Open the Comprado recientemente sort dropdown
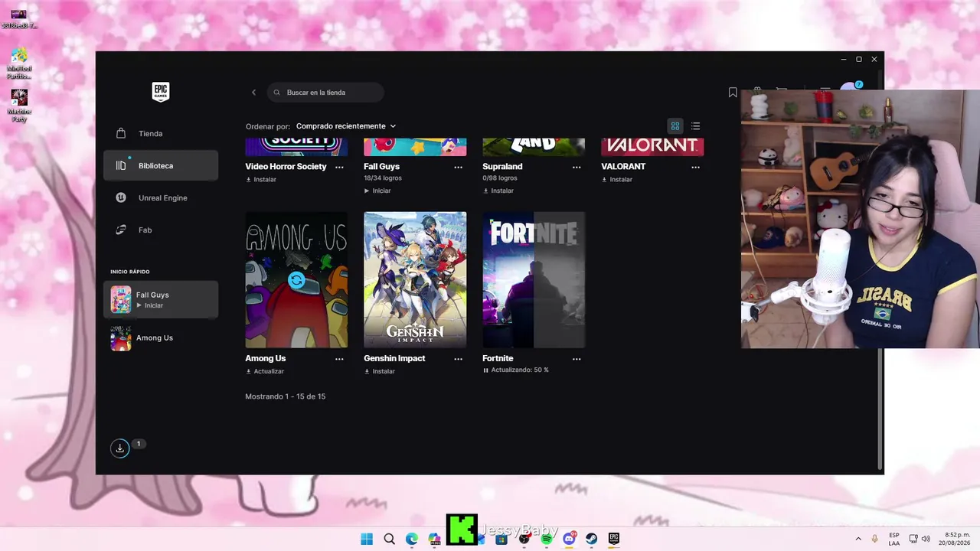Viewport: 980px width, 551px height. coord(346,126)
